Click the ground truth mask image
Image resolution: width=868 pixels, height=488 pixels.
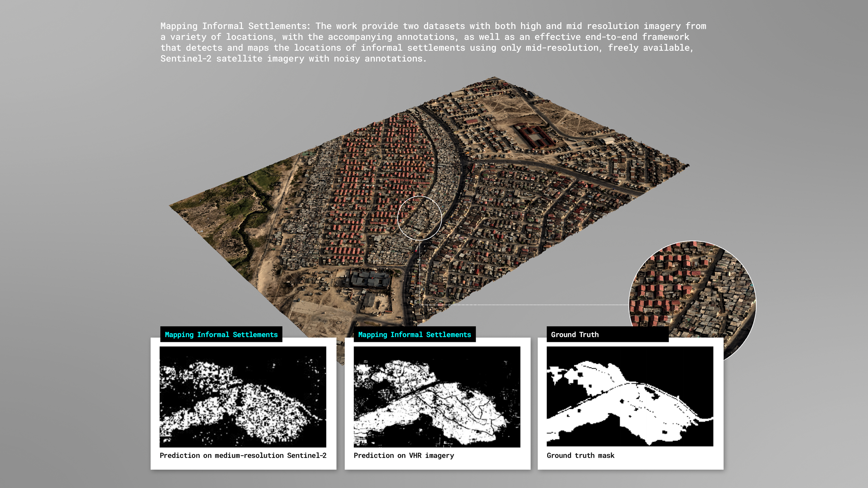pos(630,396)
